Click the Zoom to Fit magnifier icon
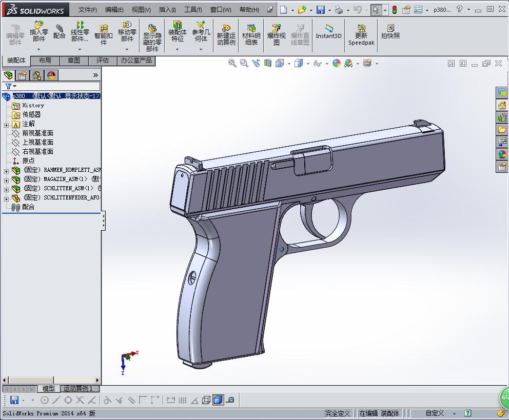The width and height of the screenshot is (509, 420). coord(232,63)
